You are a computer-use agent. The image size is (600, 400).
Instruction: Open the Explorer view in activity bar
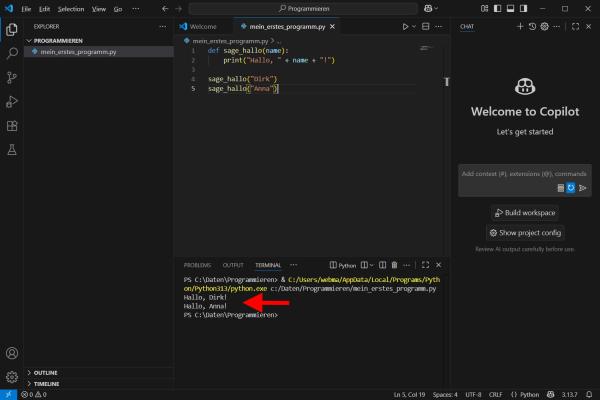pyautogui.click(x=12, y=29)
